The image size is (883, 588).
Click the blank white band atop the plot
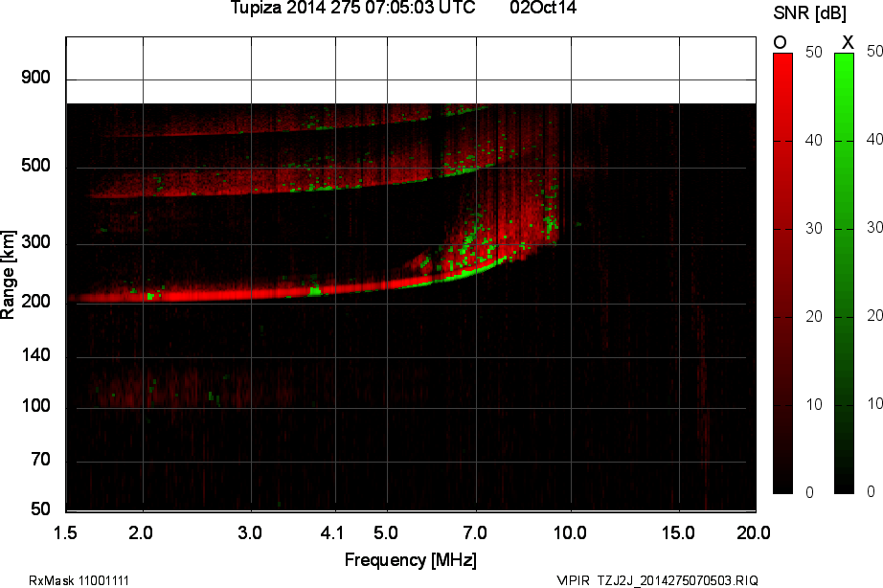[412, 70]
